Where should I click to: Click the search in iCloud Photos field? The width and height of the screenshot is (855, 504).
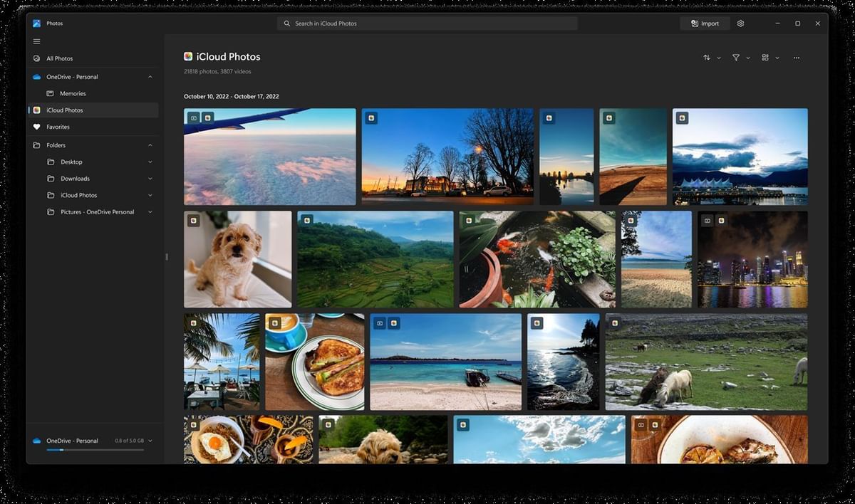coord(427,23)
